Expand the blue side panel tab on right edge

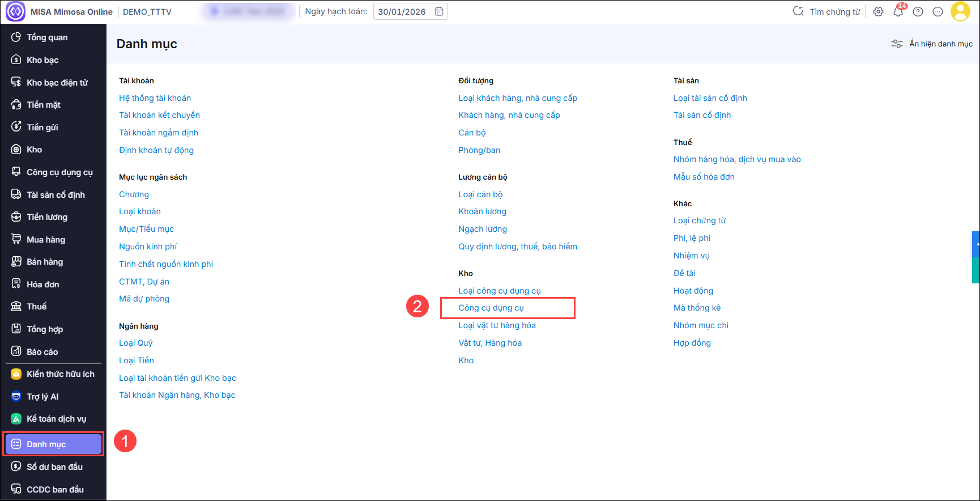976,244
